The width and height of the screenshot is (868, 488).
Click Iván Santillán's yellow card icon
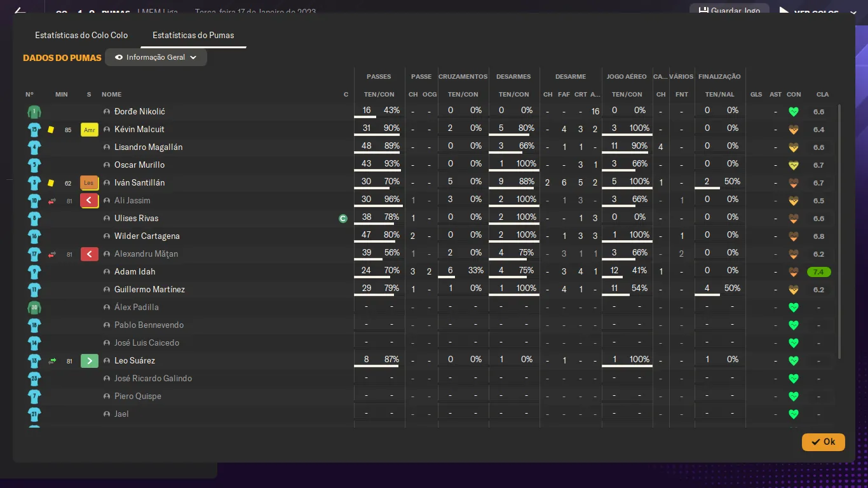[51, 183]
